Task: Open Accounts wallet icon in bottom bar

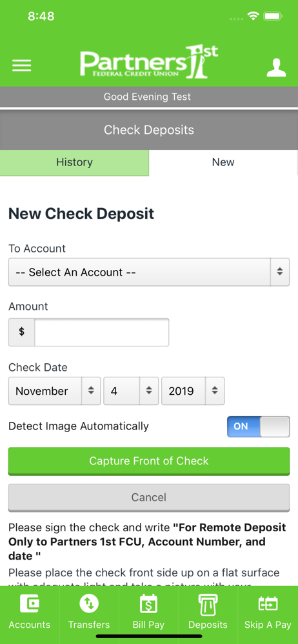Action: tap(30, 604)
